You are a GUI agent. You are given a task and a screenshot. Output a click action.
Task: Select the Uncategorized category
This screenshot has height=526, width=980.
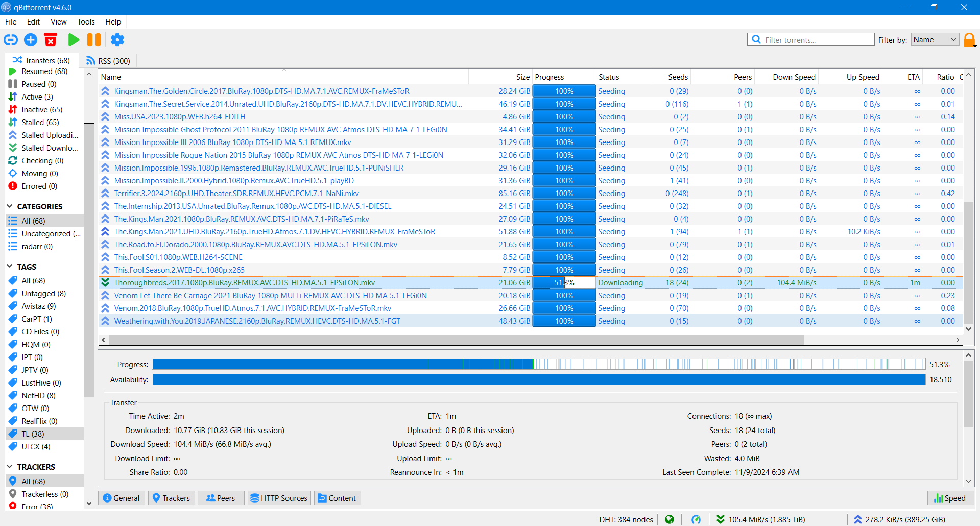pos(44,234)
